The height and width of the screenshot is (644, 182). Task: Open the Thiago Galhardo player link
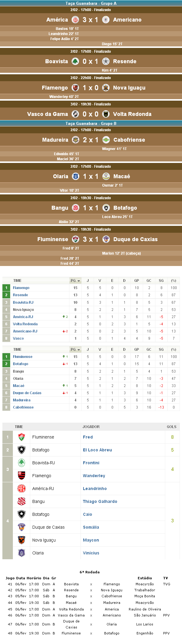tap(100, 501)
